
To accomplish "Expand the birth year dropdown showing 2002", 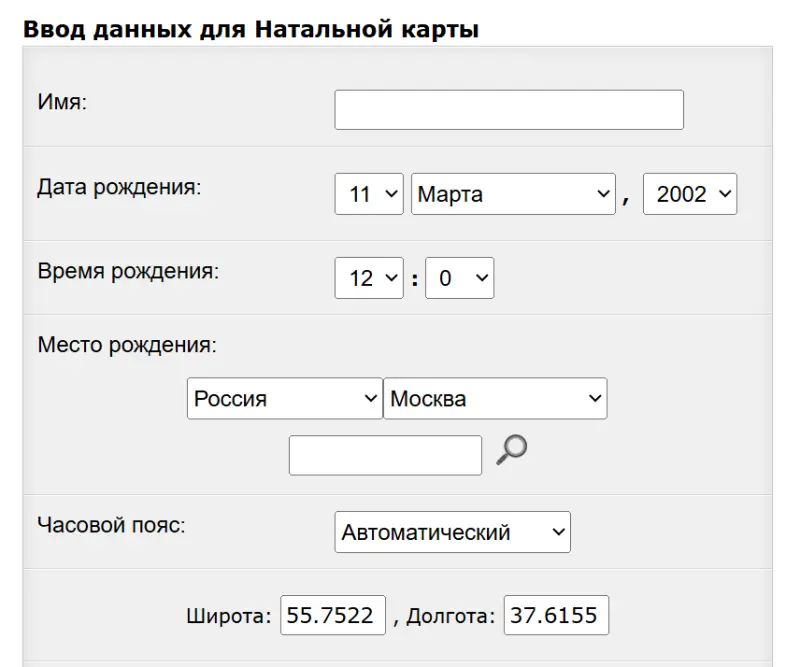I will 689,194.
